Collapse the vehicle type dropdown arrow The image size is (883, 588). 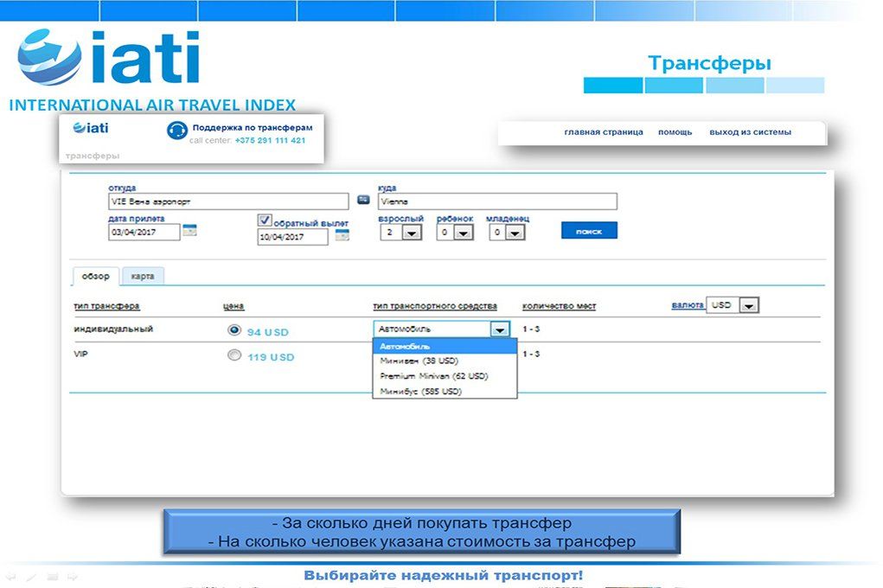(500, 329)
